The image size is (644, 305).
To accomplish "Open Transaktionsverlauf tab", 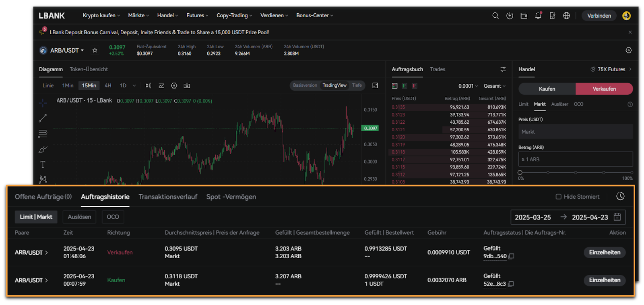I will (x=168, y=197).
